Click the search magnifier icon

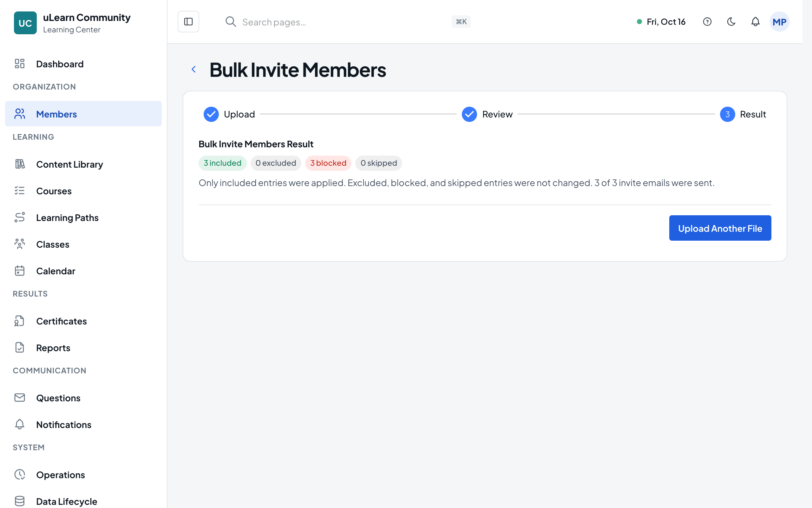click(x=231, y=22)
